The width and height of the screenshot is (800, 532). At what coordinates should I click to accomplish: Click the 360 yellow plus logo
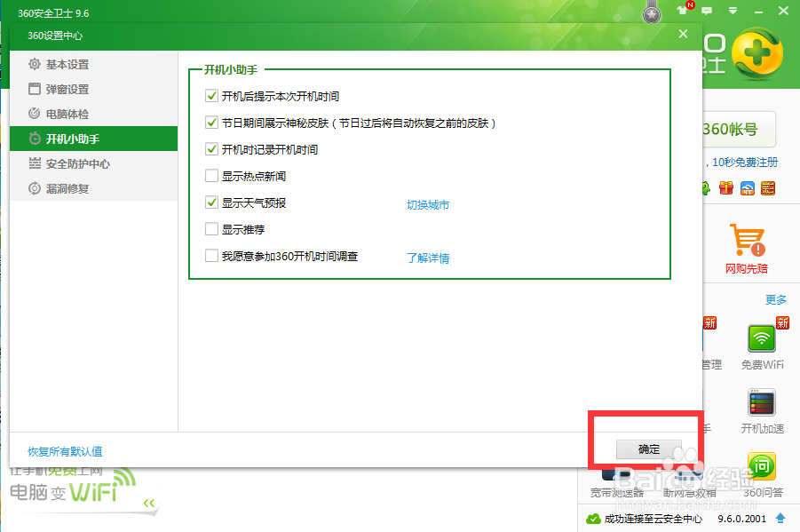click(757, 53)
